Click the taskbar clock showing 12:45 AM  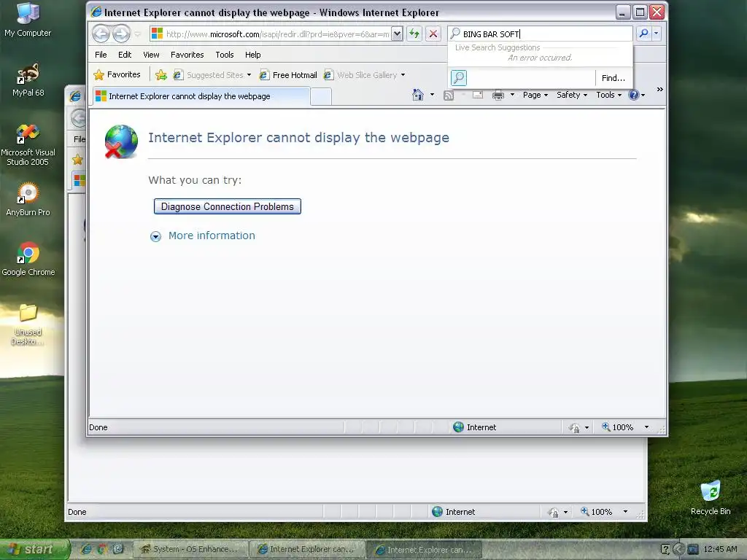click(720, 549)
